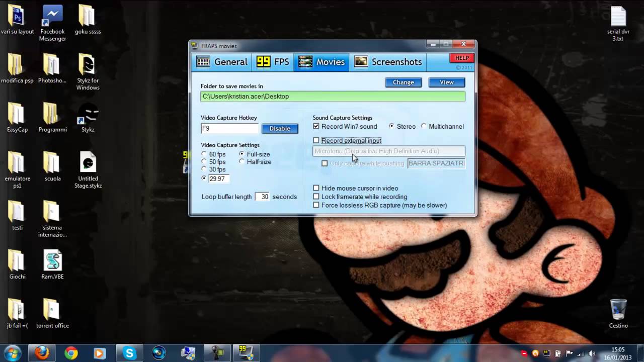Open the EasyCap folder
This screenshot has height=362, width=644.
point(17,118)
